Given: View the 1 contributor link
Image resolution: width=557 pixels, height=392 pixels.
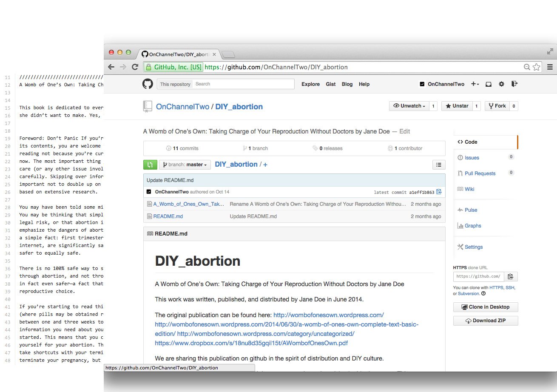Looking at the screenshot, I should click(405, 148).
